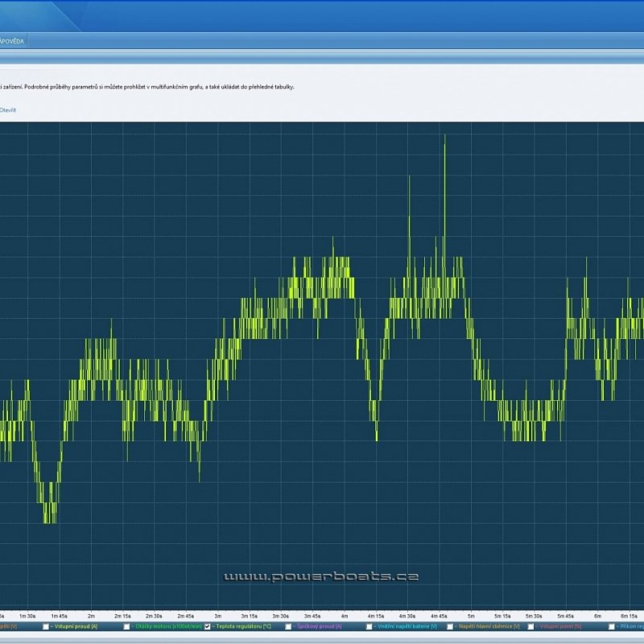644x644 pixels.
Task: Show the Špičkový proud [A] series
Action: (x=288, y=626)
